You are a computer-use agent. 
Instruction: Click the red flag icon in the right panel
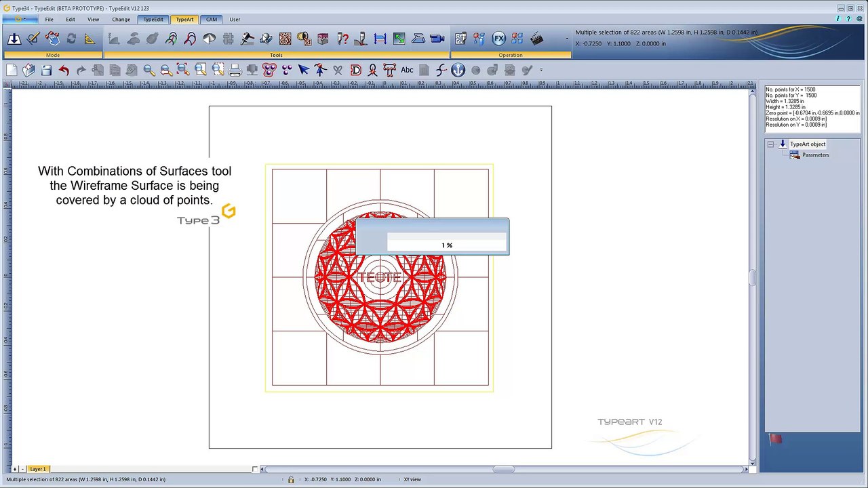pyautogui.click(x=776, y=439)
